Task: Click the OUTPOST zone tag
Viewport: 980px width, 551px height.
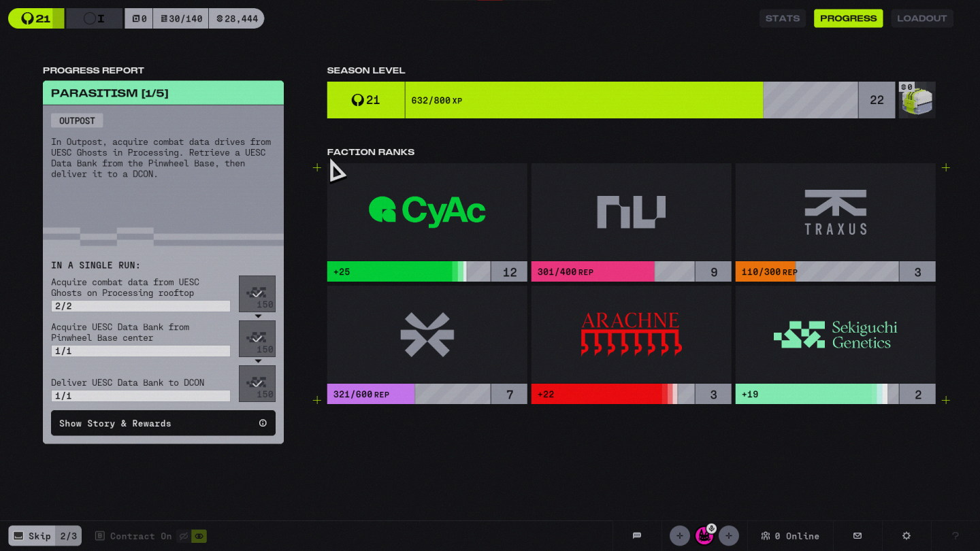Action: click(77, 120)
